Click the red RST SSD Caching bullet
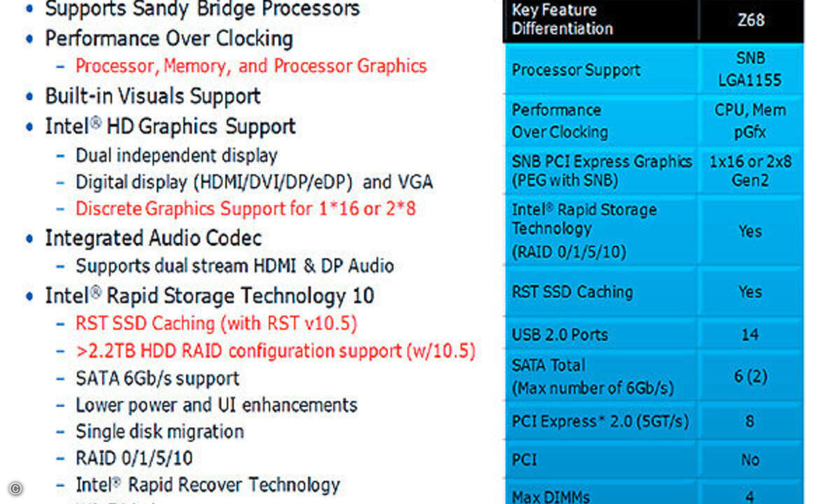The image size is (840, 504). (x=216, y=323)
